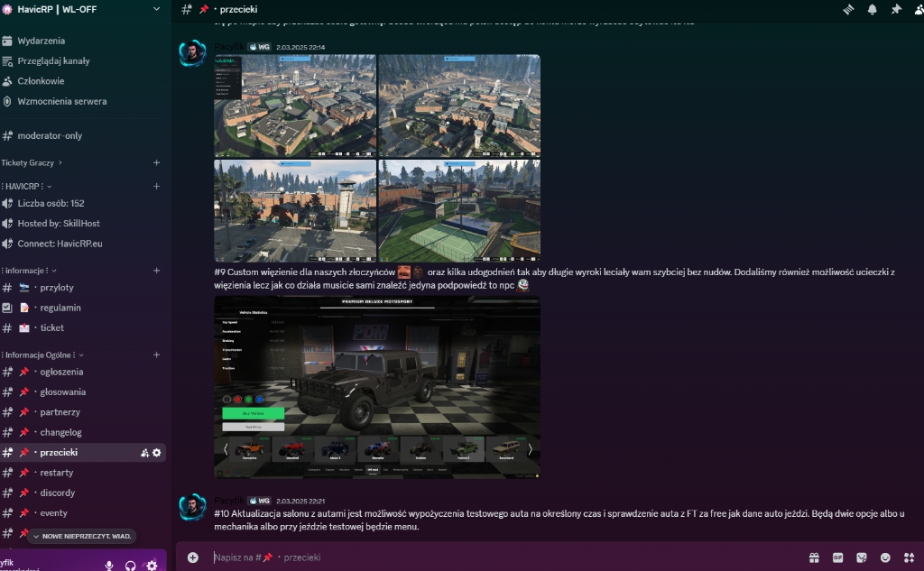The image size is (924, 571).
Task: Open emoji picker
Action: coord(885,557)
